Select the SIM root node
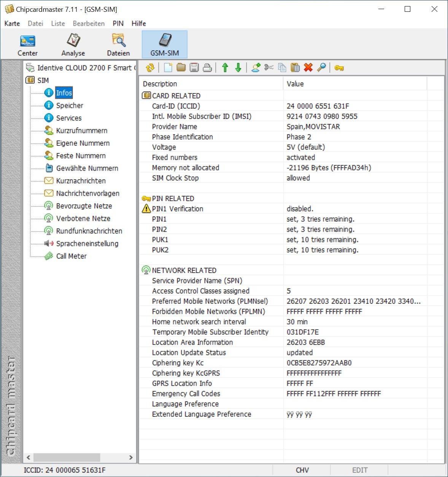The width and height of the screenshot is (448, 477). point(43,80)
